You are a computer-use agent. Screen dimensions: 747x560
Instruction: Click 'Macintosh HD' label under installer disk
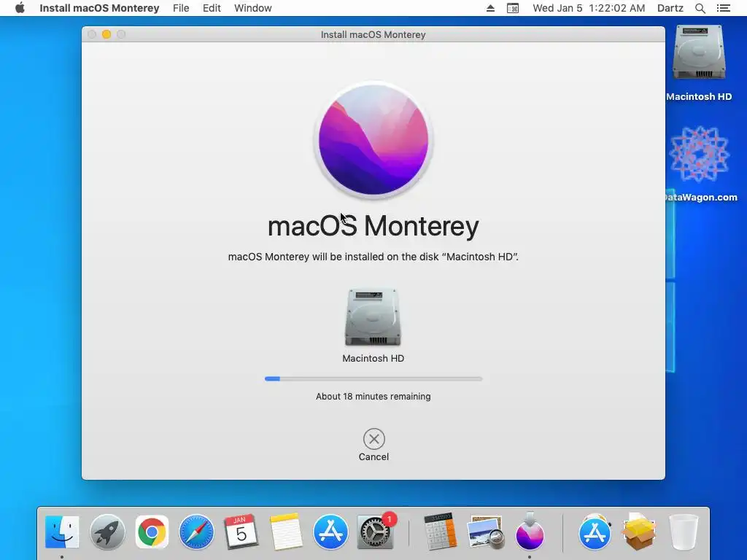tap(373, 358)
